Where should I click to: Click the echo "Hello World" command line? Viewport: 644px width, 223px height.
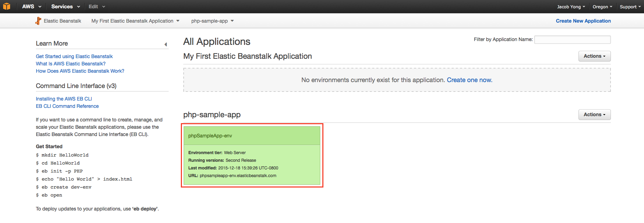point(84,179)
